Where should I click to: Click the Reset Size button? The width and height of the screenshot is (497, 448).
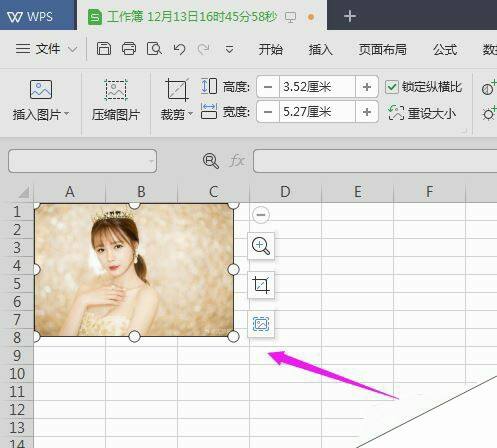pyautogui.click(x=422, y=113)
